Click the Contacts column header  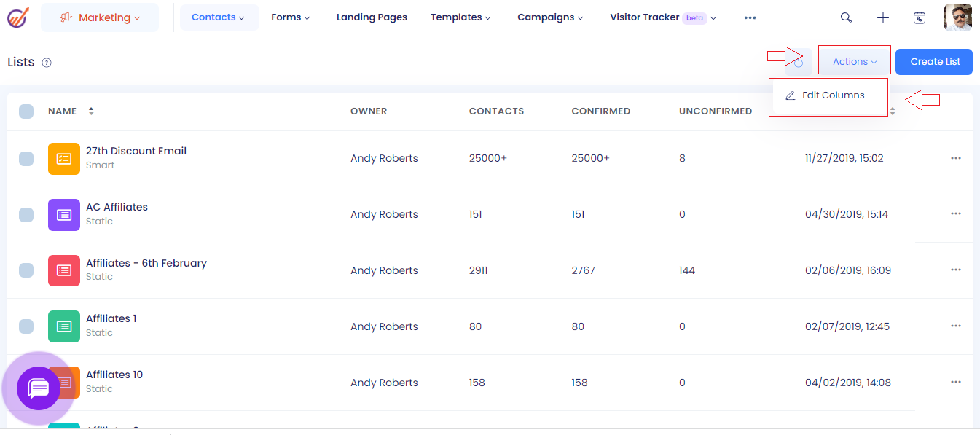pos(496,111)
